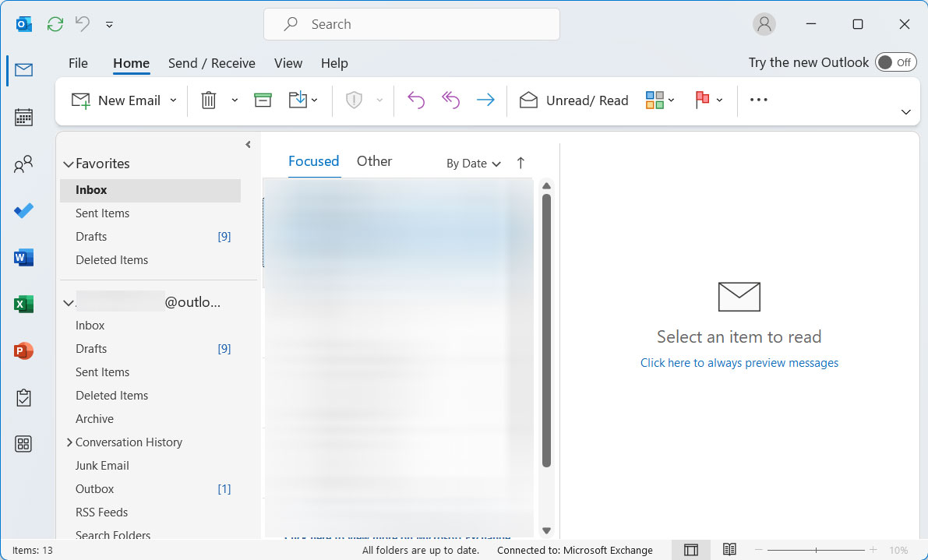Switch to the Other inbox tab

pyautogui.click(x=374, y=160)
